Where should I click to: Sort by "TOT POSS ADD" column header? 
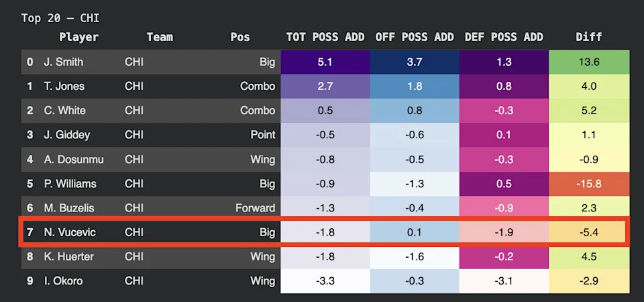pos(325,37)
